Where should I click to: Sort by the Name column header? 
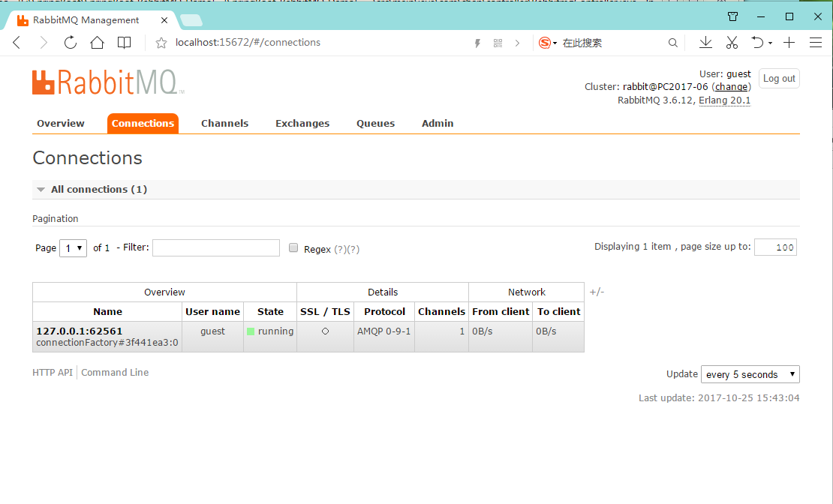108,312
